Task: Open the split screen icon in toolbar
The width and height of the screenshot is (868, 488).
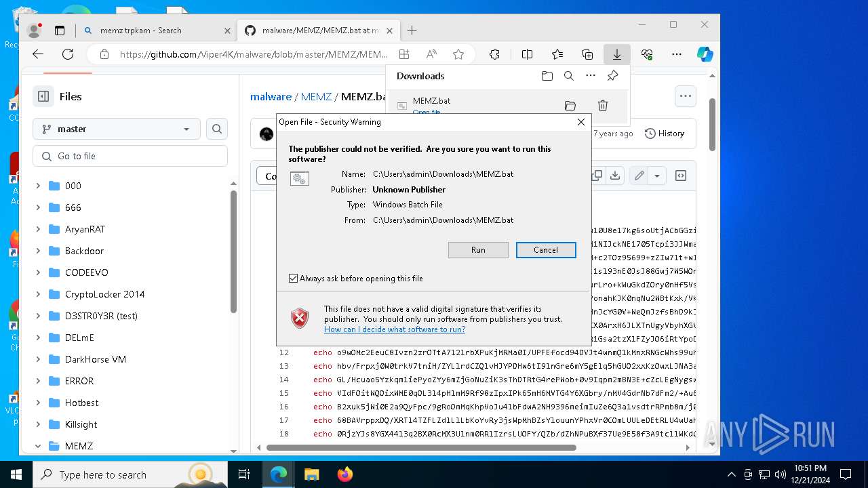Action: [x=527, y=54]
